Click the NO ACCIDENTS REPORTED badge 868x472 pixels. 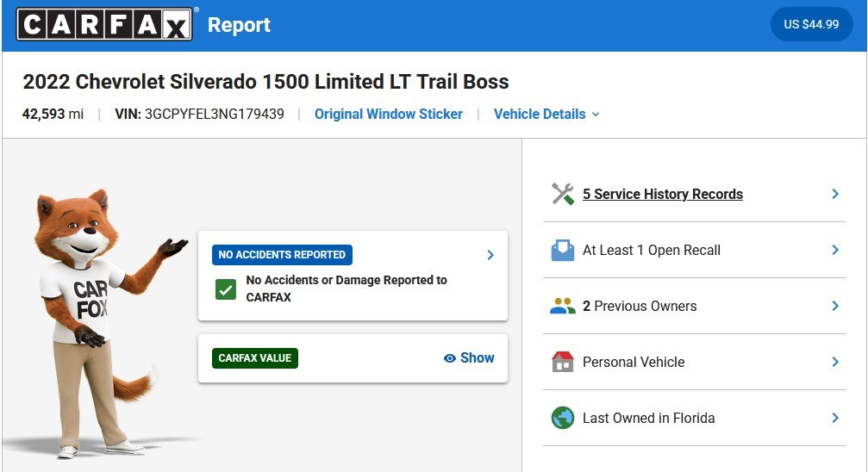point(282,255)
